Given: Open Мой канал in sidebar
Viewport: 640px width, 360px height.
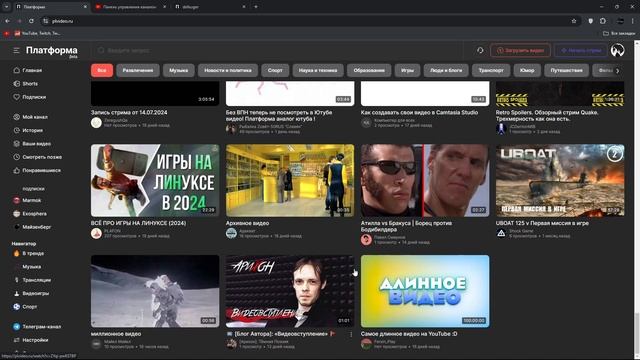Looking at the screenshot, I should [x=30, y=117].
